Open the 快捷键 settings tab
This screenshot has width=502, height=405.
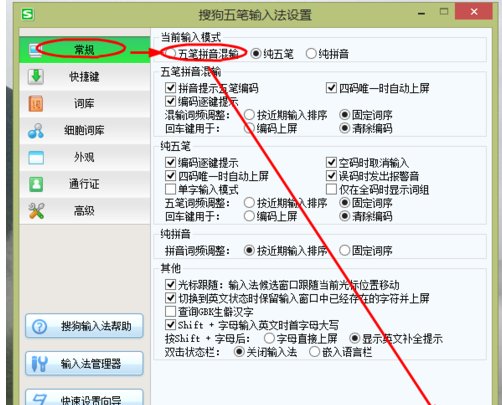85,77
